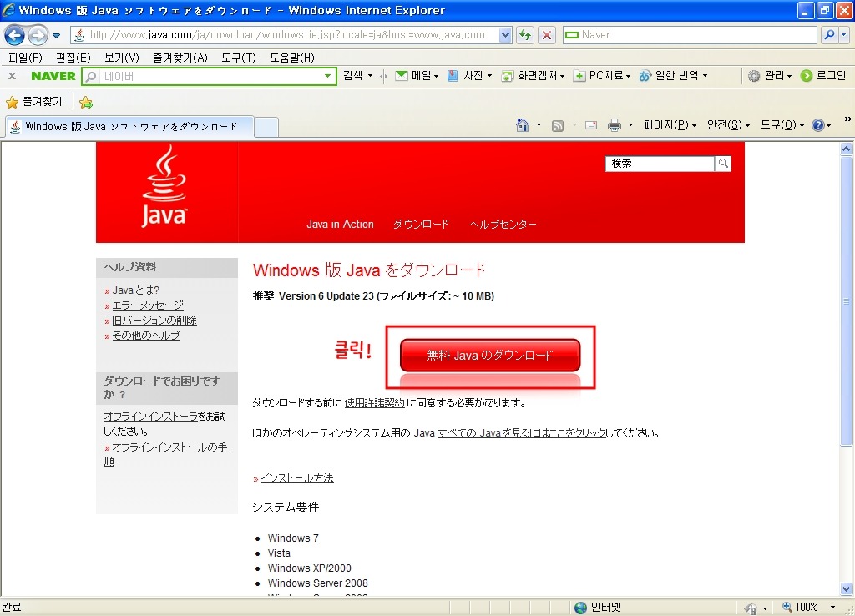Image resolution: width=855 pixels, height=616 pixels.
Task: Click the Read mail icon
Action: pos(590,126)
